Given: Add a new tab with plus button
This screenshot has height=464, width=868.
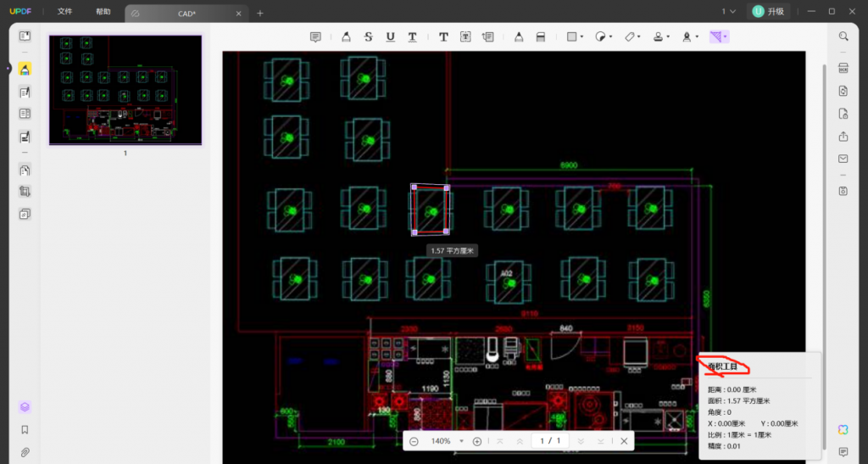Looking at the screenshot, I should [260, 13].
